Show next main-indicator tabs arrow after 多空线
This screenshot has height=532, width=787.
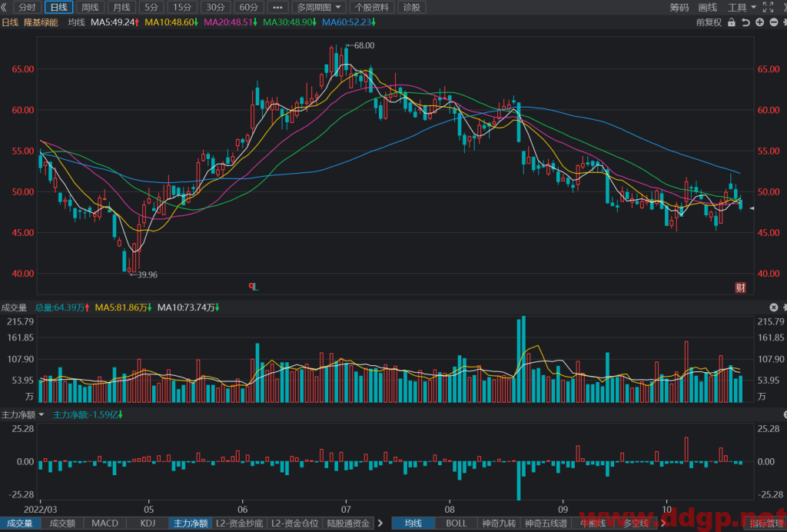click(x=663, y=523)
